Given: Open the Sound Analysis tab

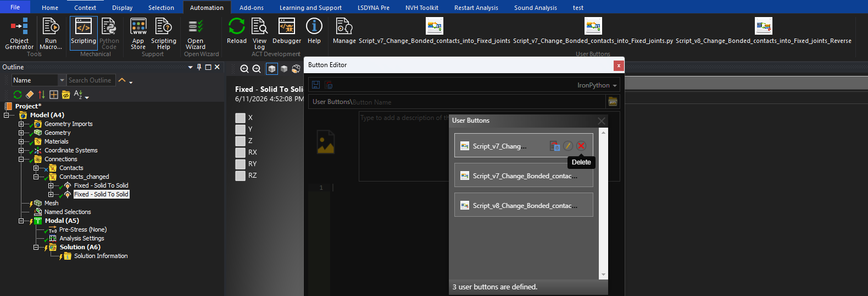Looking at the screenshot, I should pos(536,8).
